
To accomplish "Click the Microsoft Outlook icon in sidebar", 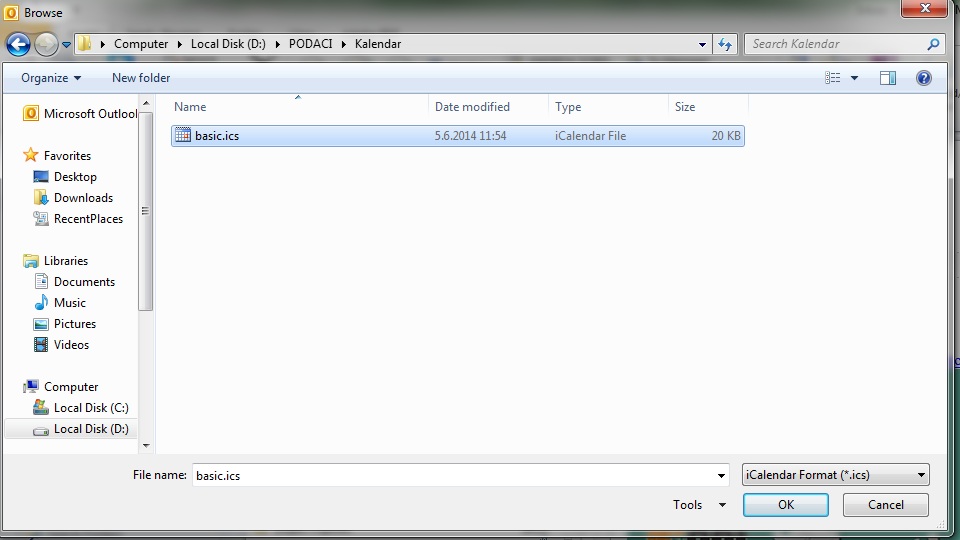I will point(31,113).
